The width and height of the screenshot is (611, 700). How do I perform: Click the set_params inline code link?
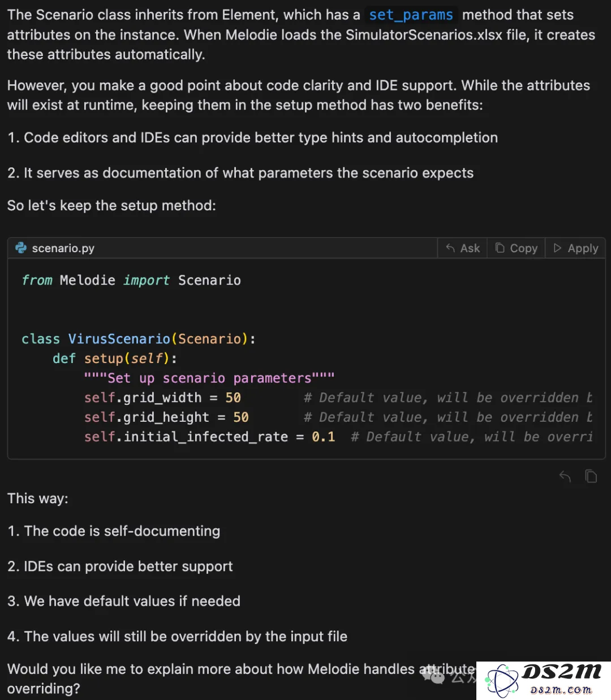(411, 15)
